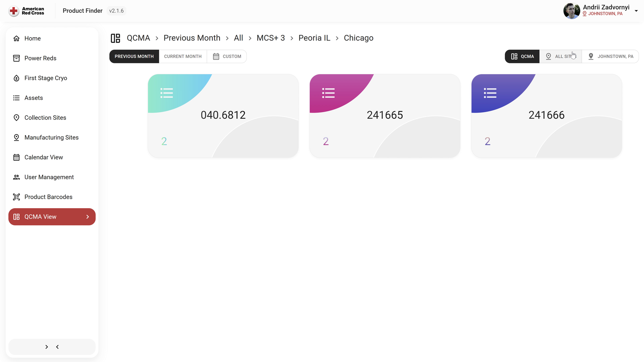Viewport: 644px width, 362px height.
Task: Click the User Management people icon
Action: 16,177
